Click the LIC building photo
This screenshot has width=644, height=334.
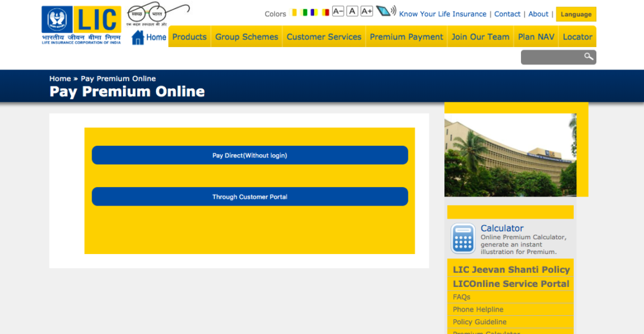(510, 155)
